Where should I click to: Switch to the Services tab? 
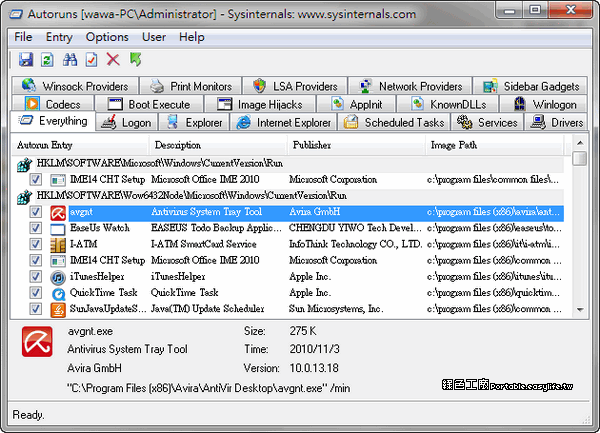tap(487, 122)
